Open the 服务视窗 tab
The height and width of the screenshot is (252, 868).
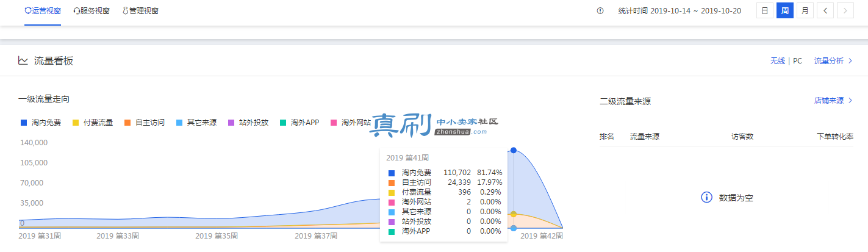click(x=91, y=11)
